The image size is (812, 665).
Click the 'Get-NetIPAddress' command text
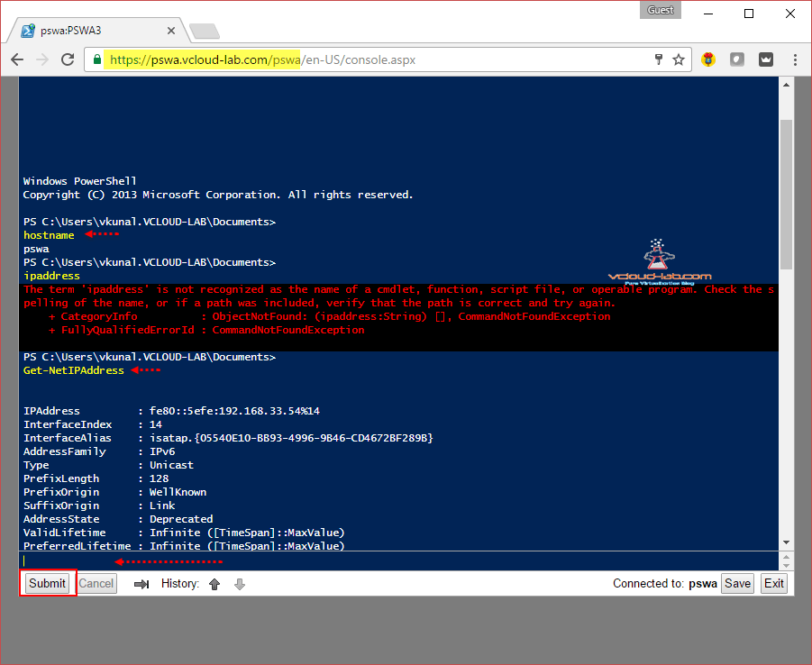[x=74, y=370]
